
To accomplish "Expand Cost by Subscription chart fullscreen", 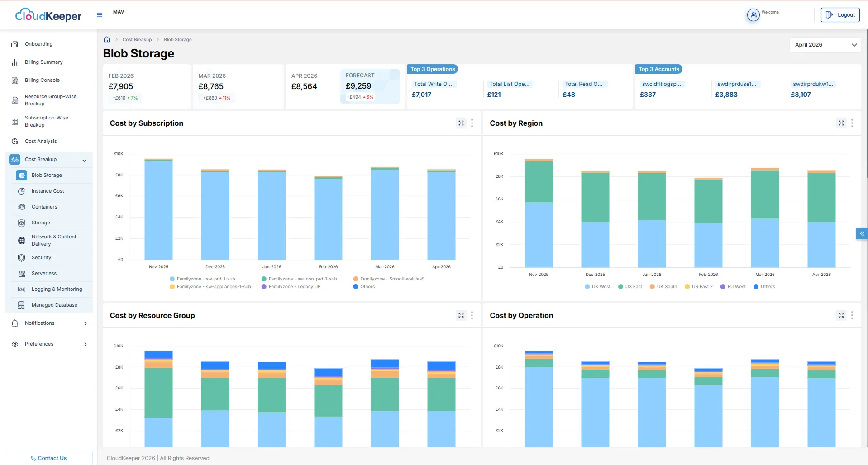I will coord(461,123).
